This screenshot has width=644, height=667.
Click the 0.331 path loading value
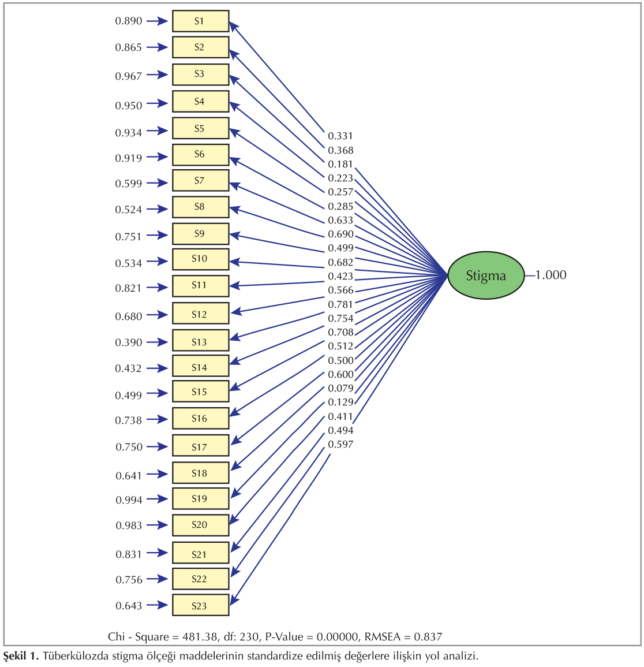coord(340,136)
